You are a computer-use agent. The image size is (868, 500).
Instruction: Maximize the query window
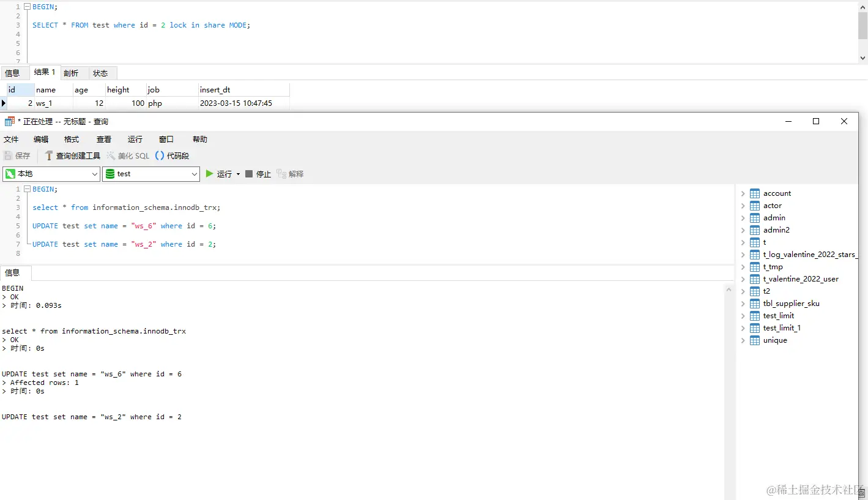816,121
